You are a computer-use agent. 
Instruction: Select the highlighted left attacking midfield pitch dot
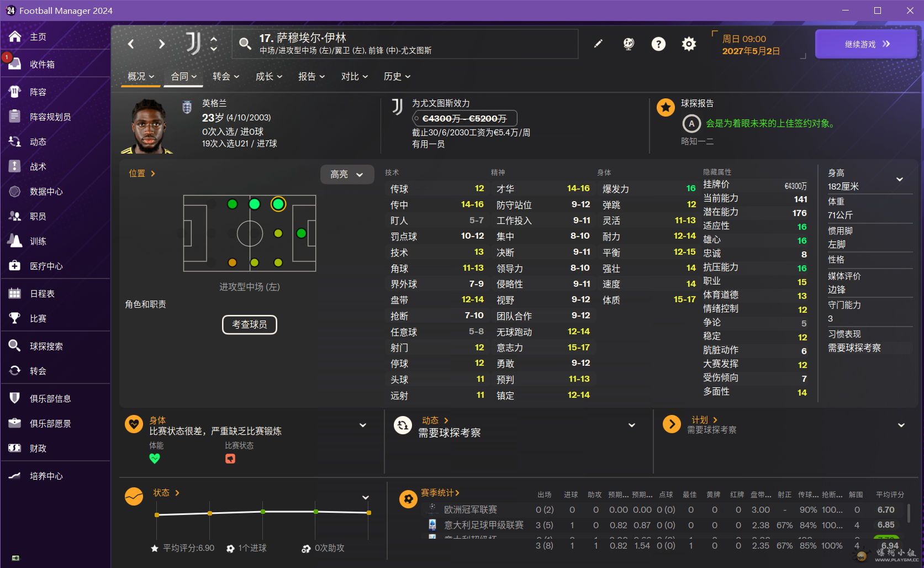(x=278, y=204)
